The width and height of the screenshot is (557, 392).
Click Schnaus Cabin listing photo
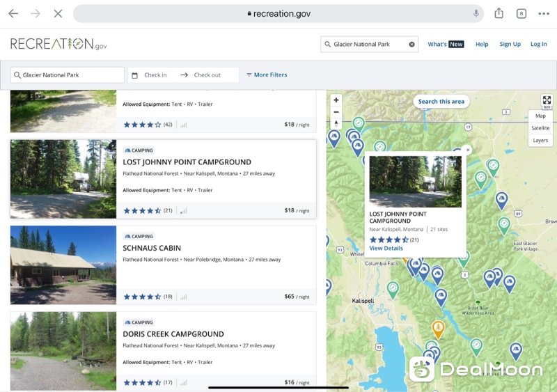coord(63,265)
